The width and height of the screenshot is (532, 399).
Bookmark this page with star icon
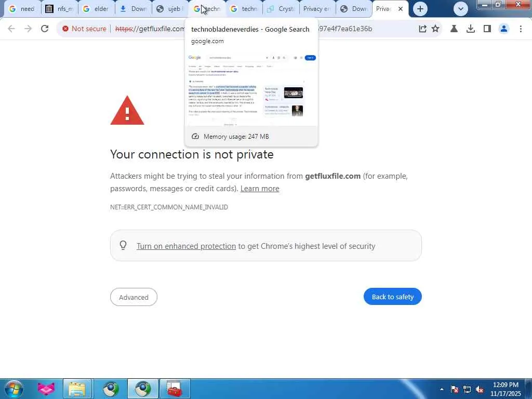(435, 29)
